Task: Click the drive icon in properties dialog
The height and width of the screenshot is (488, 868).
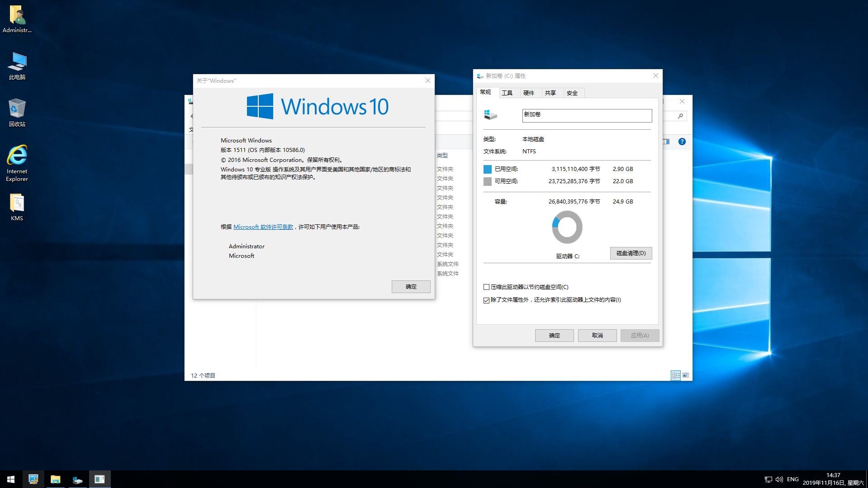Action: [x=490, y=115]
